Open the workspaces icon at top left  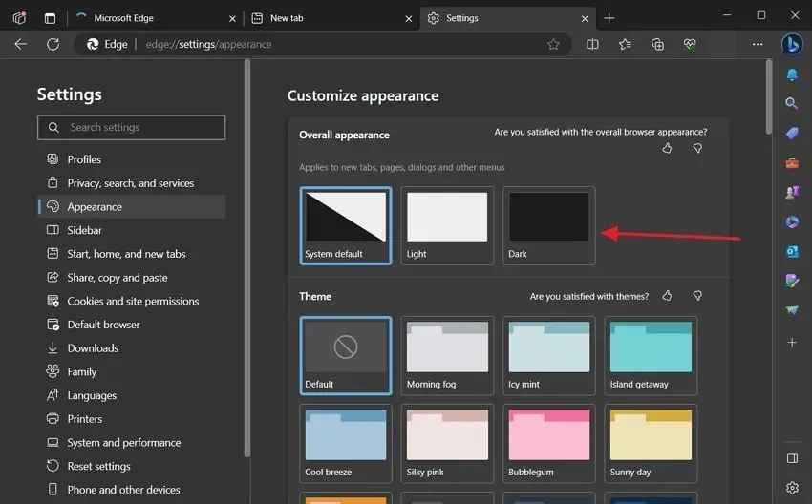point(19,18)
